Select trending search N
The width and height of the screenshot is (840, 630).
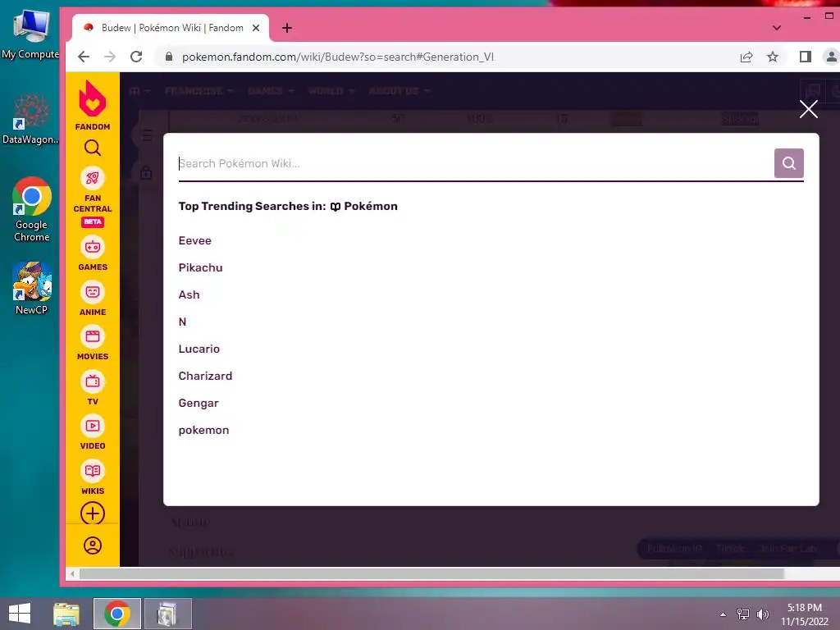point(182,322)
